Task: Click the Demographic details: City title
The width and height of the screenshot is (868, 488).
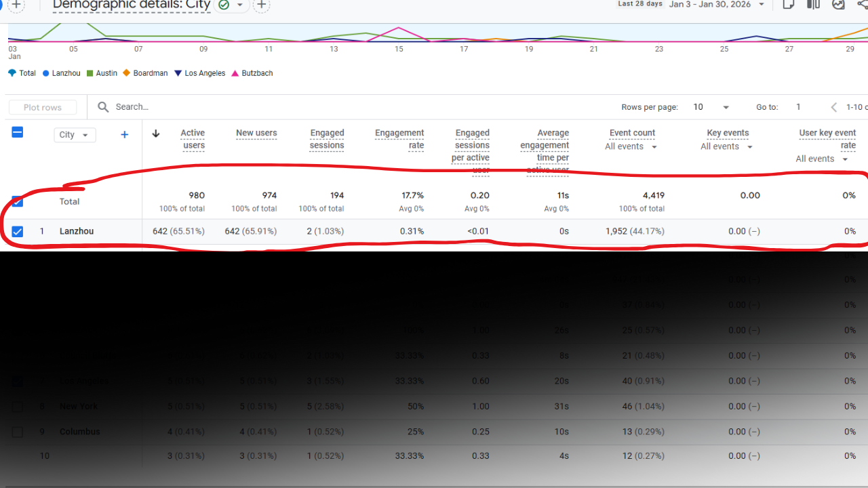Action: click(132, 5)
